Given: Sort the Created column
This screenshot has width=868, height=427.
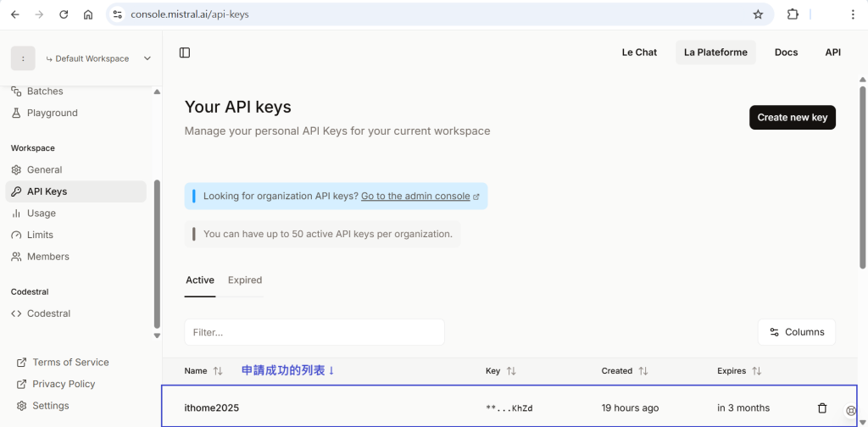Looking at the screenshot, I should tap(643, 371).
